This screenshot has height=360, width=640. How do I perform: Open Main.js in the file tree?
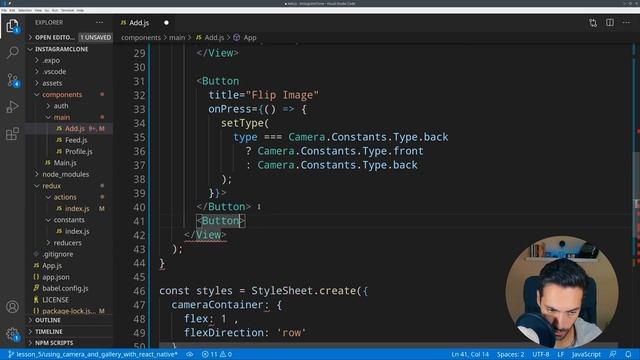click(x=70, y=163)
